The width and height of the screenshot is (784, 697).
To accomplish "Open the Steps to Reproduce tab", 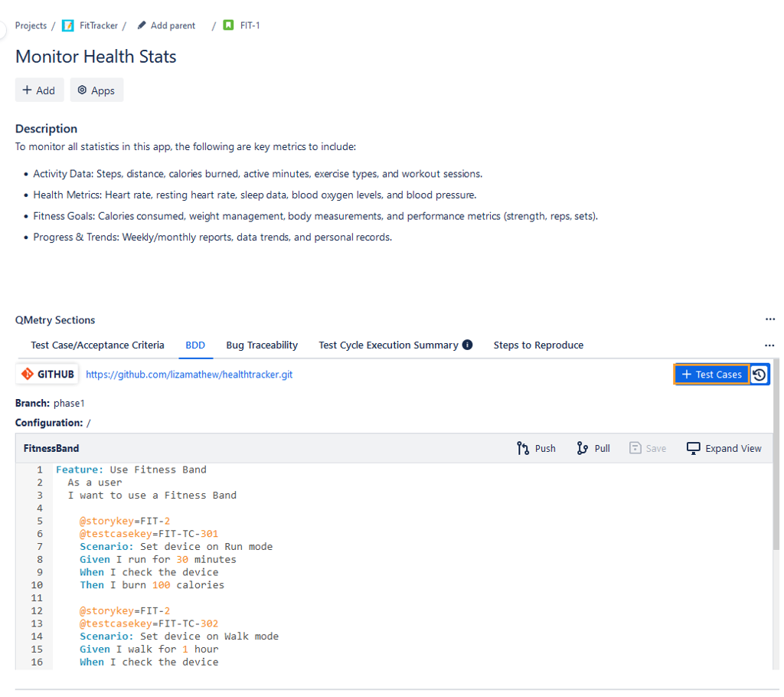I will (x=538, y=345).
